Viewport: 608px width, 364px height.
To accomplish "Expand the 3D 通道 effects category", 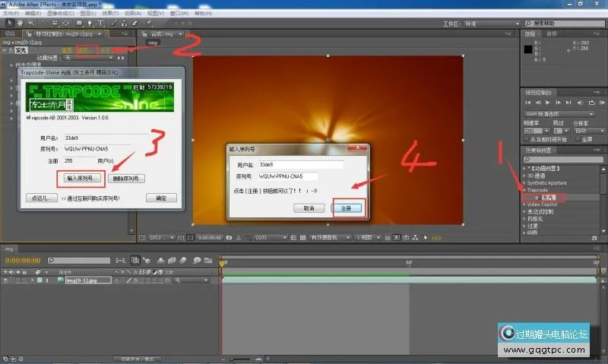I will [524, 176].
